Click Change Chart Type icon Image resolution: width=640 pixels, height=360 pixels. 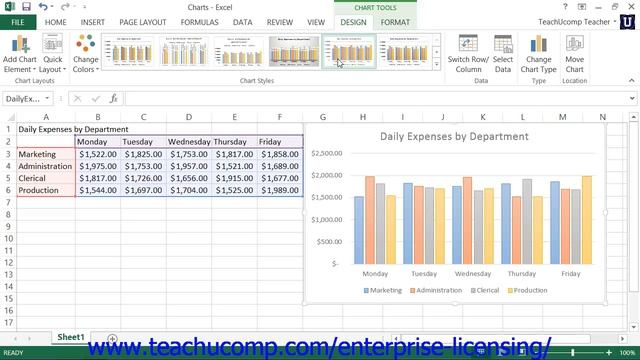(538, 54)
